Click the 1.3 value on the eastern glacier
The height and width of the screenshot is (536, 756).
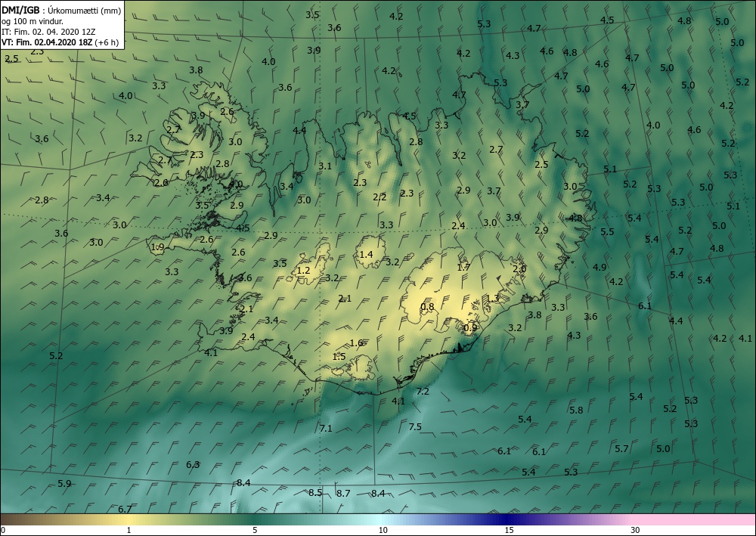point(493,298)
